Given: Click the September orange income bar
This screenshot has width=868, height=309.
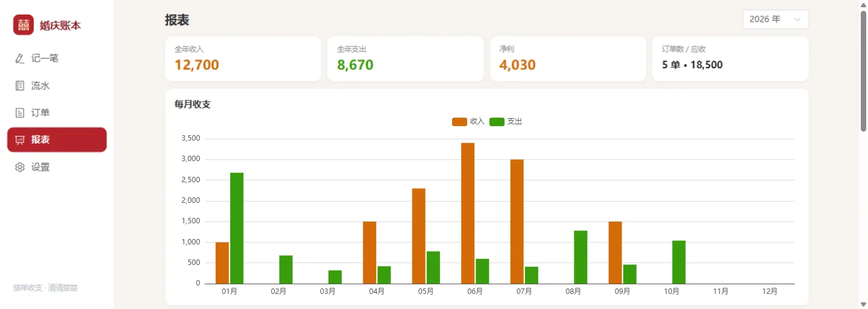Looking at the screenshot, I should point(615,252).
